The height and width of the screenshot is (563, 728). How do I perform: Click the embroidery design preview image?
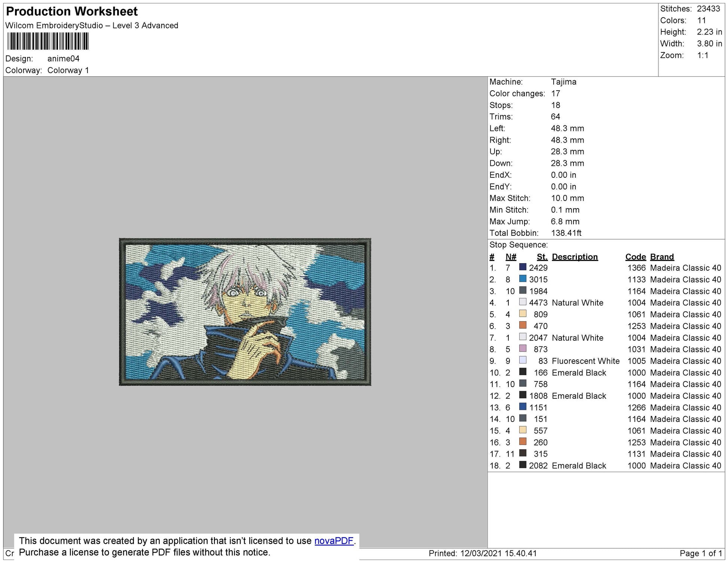(x=245, y=312)
